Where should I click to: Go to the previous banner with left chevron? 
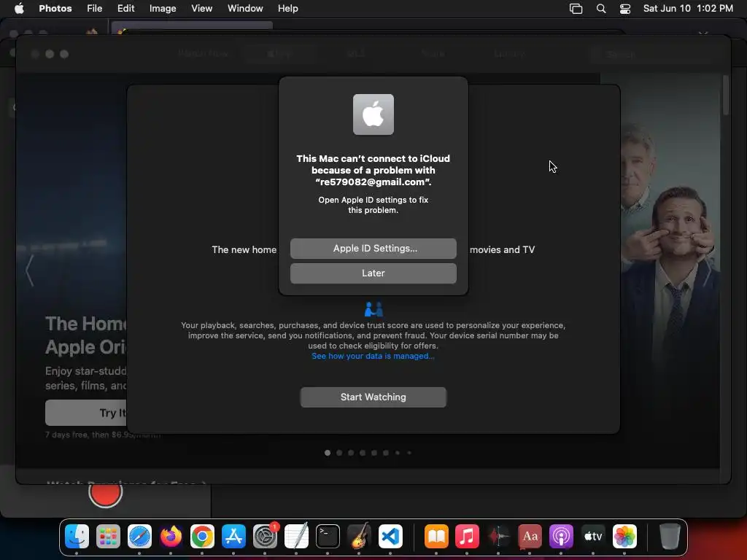pyautogui.click(x=29, y=271)
